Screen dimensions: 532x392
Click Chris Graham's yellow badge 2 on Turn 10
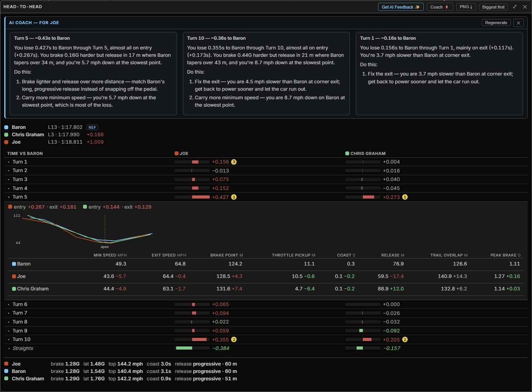tap(405, 339)
